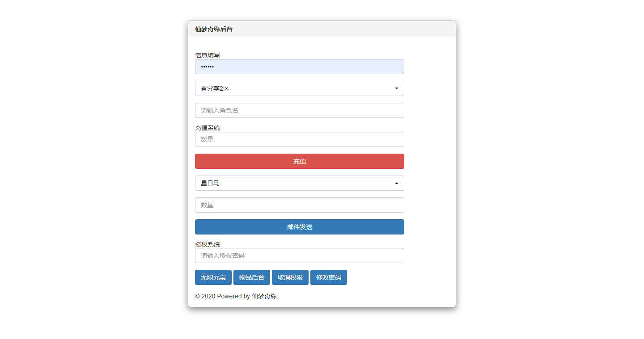The width and height of the screenshot is (644, 339).
Task: Click the 无限元宝 button
Action: click(213, 277)
